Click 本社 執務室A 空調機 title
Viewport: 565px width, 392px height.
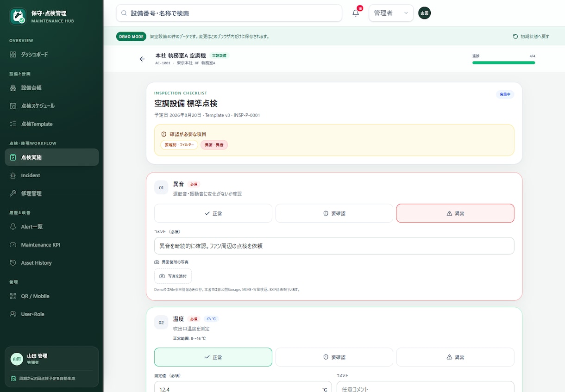181,56
